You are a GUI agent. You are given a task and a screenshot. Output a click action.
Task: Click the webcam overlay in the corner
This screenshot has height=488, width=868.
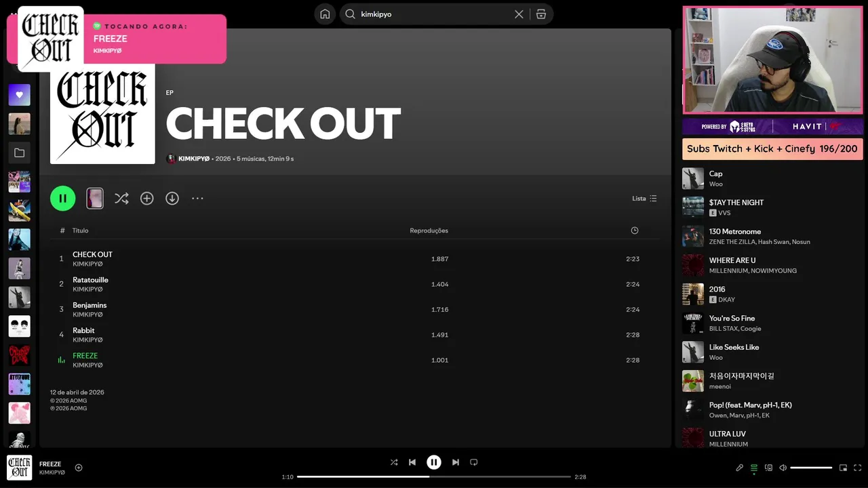(772, 60)
